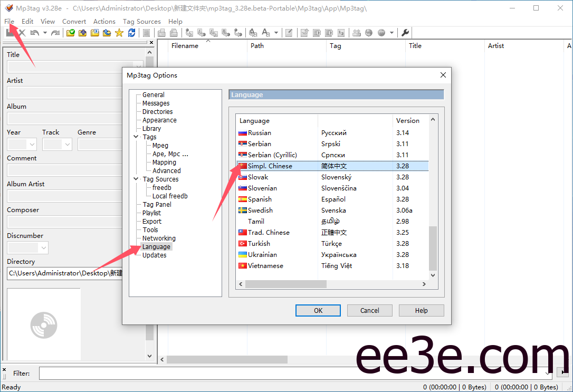Open the Tag Sources menu

click(141, 22)
